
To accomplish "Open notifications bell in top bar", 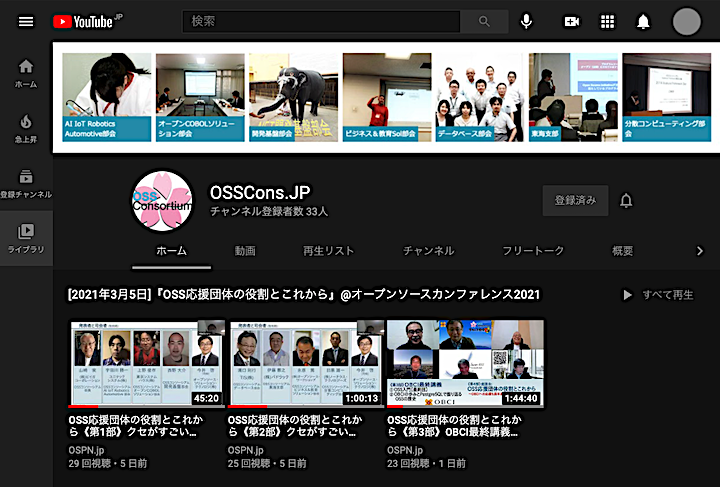I will point(643,22).
